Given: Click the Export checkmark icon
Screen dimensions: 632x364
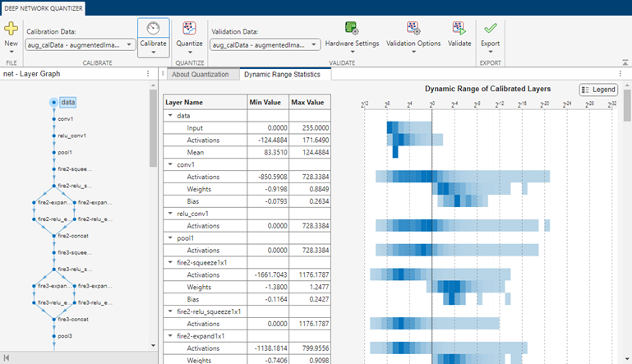Looking at the screenshot, I should tap(490, 29).
